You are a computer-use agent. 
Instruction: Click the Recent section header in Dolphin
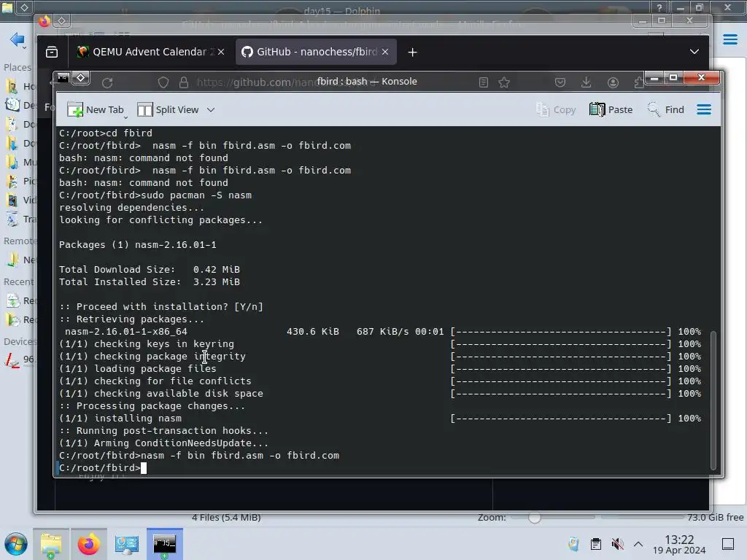point(18,282)
